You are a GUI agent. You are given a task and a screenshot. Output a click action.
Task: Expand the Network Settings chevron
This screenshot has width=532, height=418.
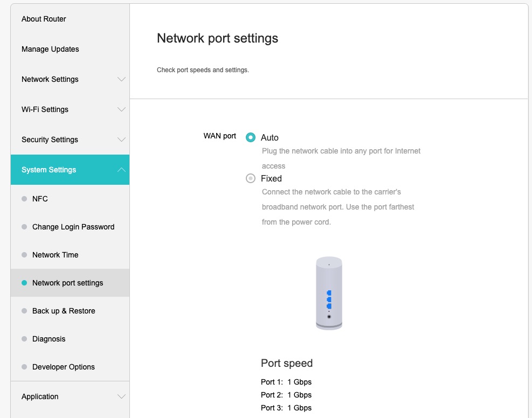click(121, 79)
